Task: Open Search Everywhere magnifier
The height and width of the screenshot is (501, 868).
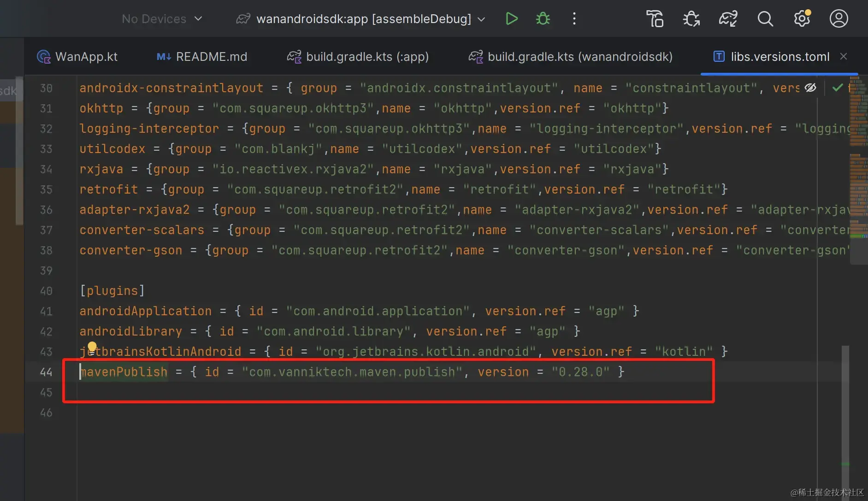Action: click(765, 19)
